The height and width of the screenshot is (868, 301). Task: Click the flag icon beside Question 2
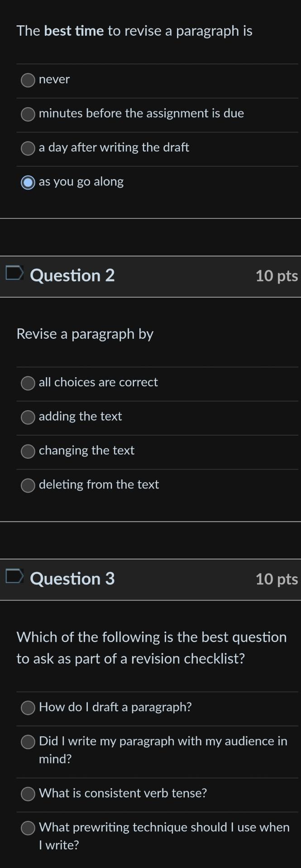pyautogui.click(x=14, y=274)
